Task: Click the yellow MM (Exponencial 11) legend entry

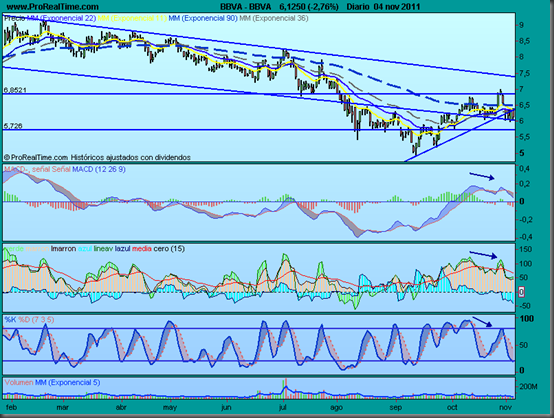Action: pyautogui.click(x=132, y=18)
